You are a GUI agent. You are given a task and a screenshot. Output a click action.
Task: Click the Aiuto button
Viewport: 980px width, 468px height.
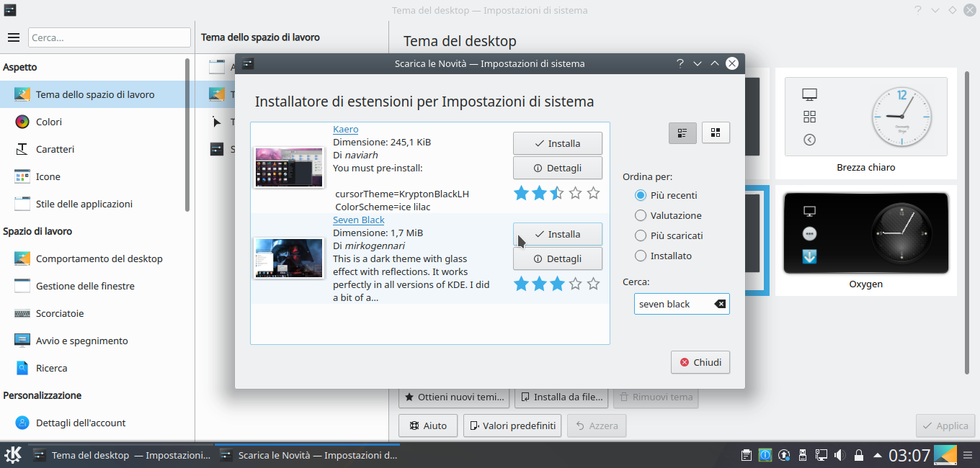[x=428, y=426]
